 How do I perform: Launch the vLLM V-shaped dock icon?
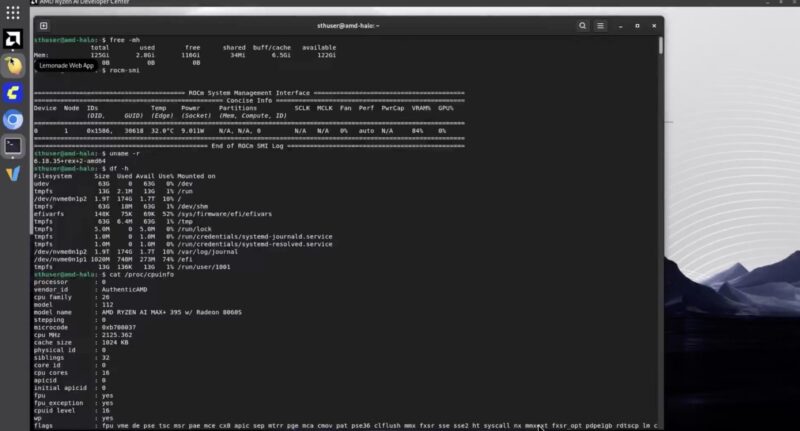coord(13,173)
